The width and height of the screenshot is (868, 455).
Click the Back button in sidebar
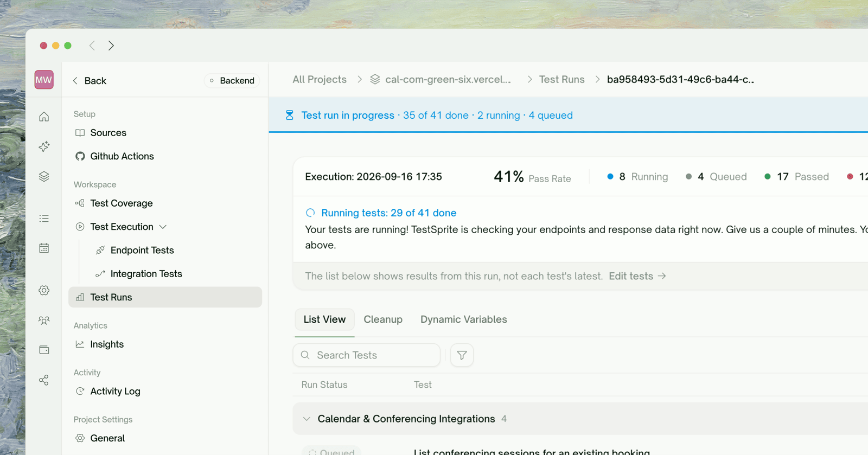coord(90,80)
